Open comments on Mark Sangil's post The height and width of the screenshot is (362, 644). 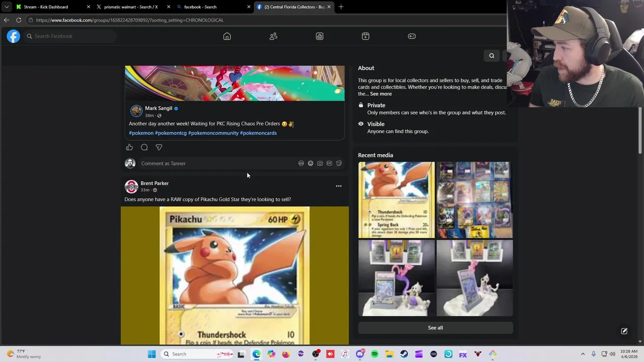tap(144, 147)
